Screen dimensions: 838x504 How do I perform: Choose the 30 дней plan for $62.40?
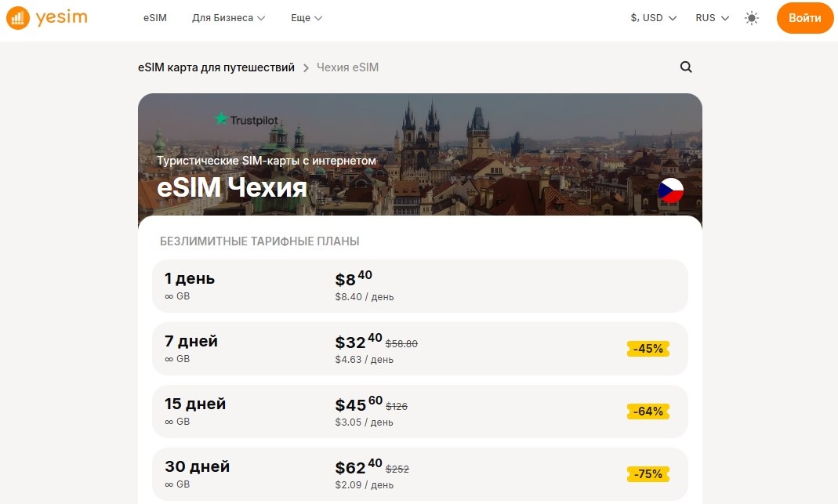point(419,473)
